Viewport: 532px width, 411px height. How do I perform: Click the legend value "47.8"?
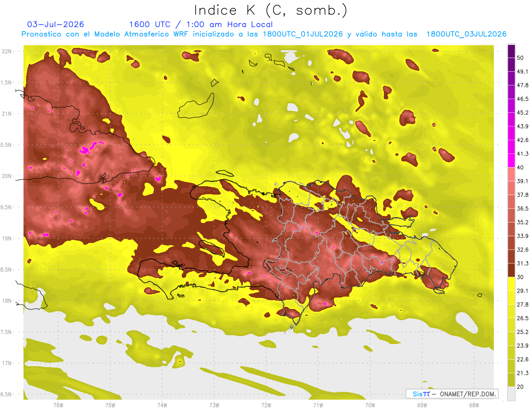point(523,85)
